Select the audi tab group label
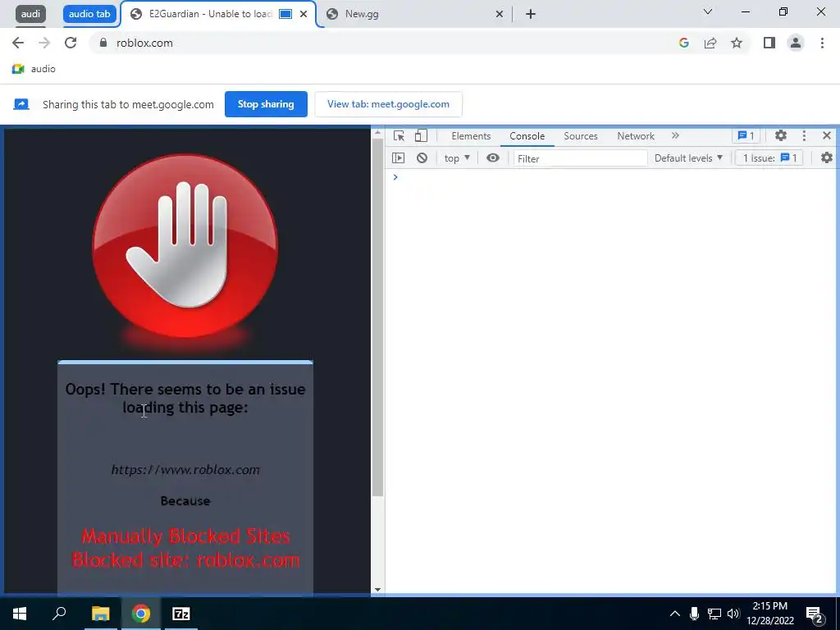 (x=30, y=14)
